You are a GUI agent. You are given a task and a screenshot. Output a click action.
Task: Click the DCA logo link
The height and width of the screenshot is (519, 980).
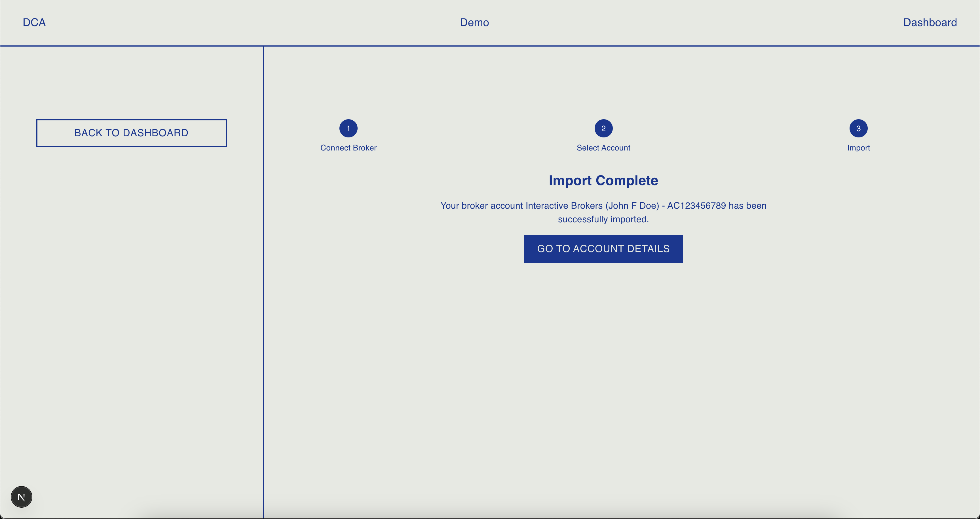pos(34,22)
